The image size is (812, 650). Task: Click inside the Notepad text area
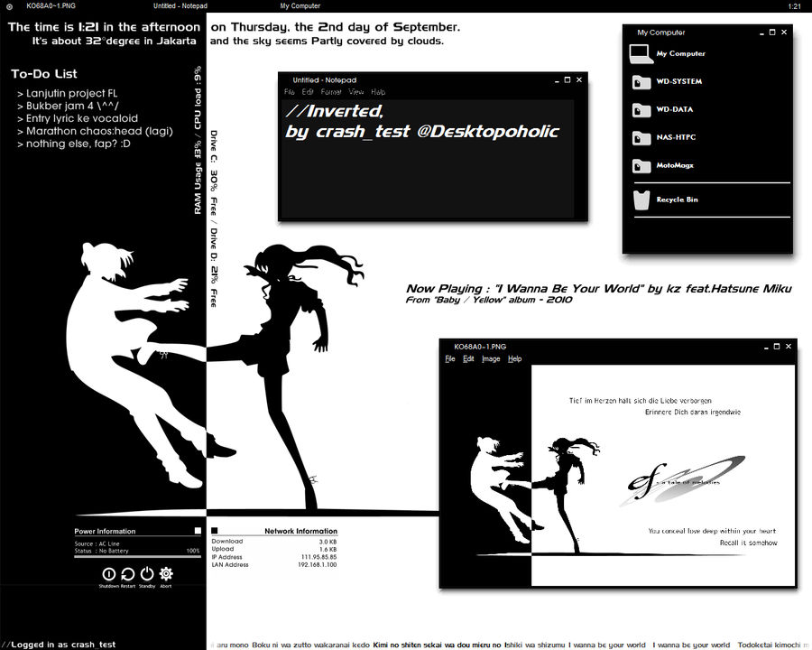(x=429, y=158)
